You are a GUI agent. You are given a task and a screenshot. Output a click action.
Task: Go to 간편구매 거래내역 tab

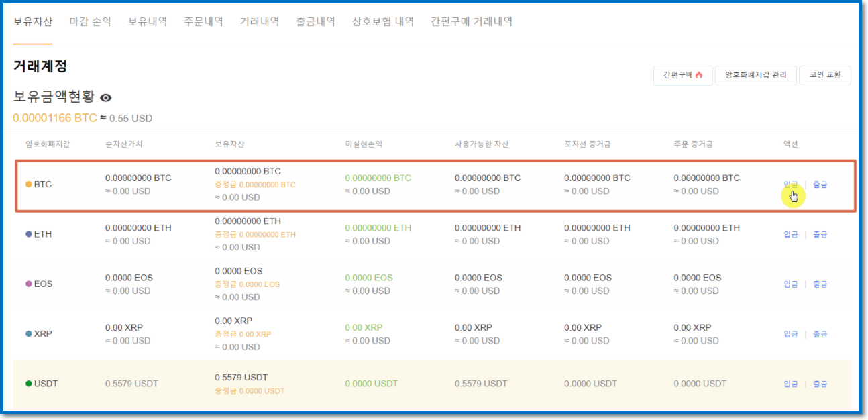point(472,21)
